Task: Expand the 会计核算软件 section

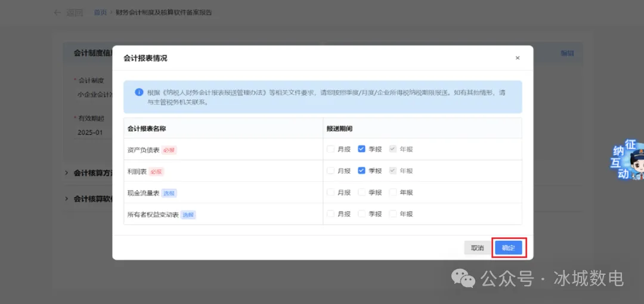Action: pyautogui.click(x=67, y=198)
